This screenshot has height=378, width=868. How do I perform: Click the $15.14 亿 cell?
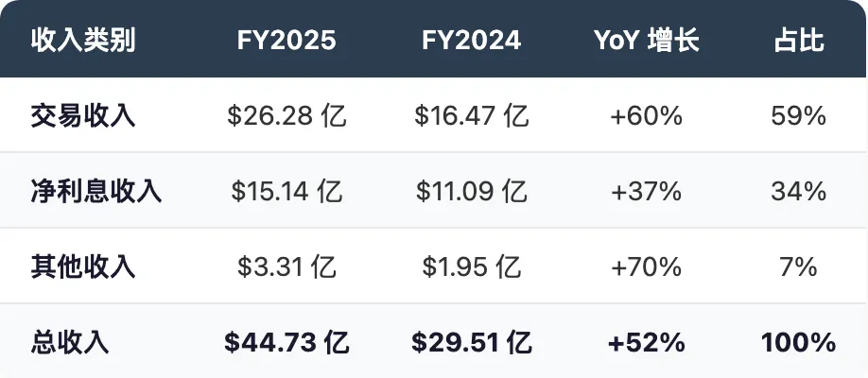pos(286,191)
